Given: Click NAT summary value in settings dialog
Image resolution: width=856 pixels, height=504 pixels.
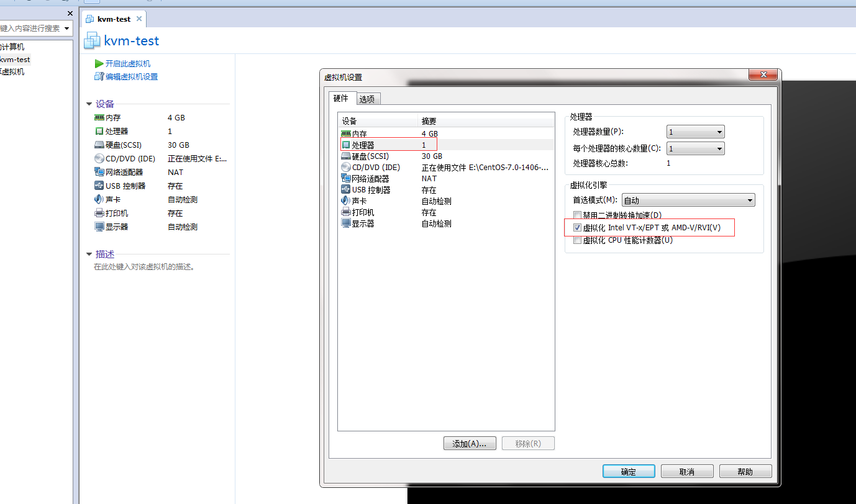Looking at the screenshot, I should pos(429,178).
